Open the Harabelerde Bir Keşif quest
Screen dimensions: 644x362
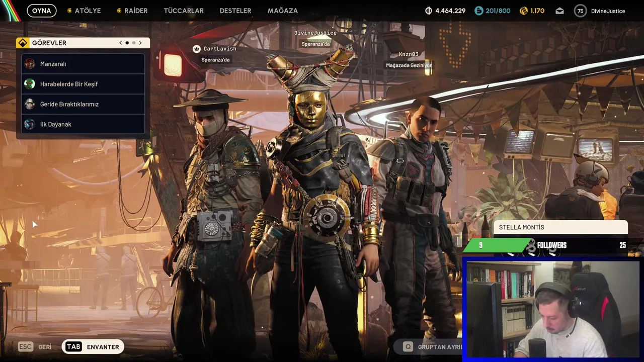pyautogui.click(x=83, y=84)
